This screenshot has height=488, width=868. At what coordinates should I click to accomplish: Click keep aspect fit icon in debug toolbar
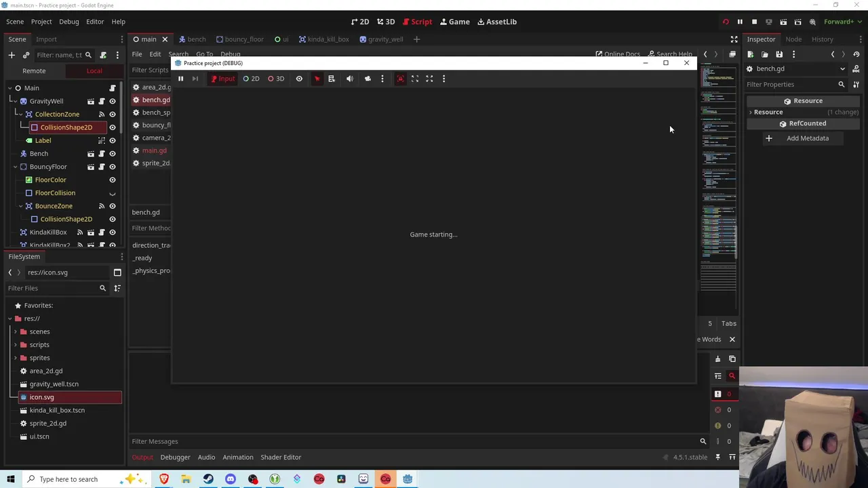click(415, 79)
